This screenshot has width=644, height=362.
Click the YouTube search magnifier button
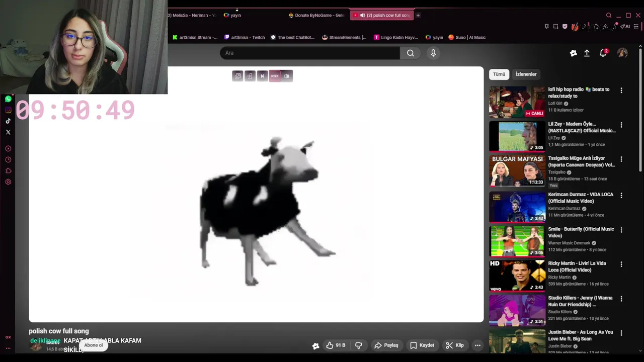pos(411,53)
